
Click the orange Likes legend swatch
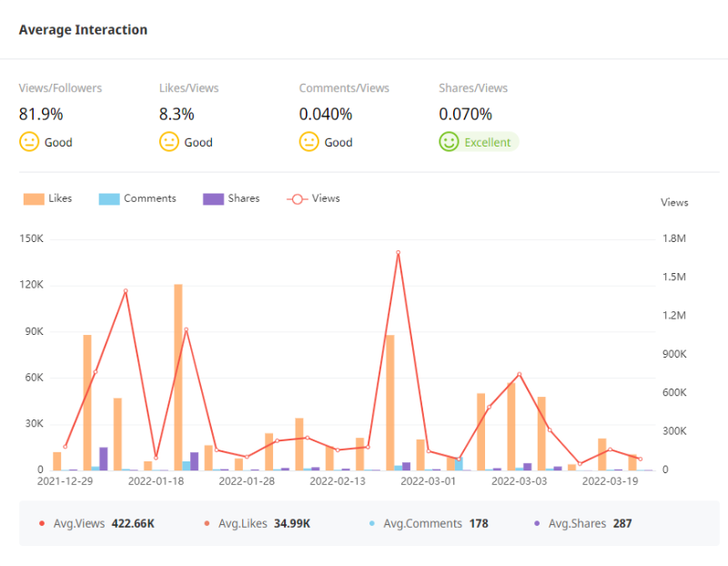click(x=34, y=198)
